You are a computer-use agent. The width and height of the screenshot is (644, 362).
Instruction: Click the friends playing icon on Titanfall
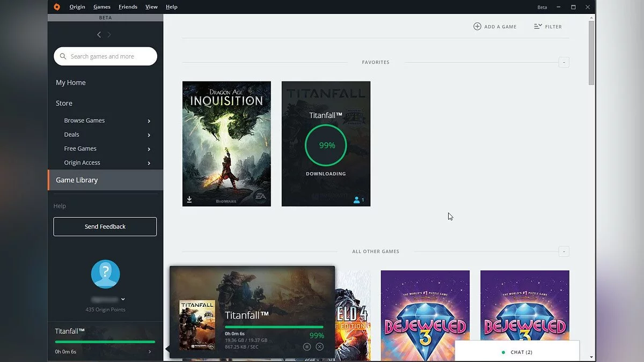click(357, 200)
